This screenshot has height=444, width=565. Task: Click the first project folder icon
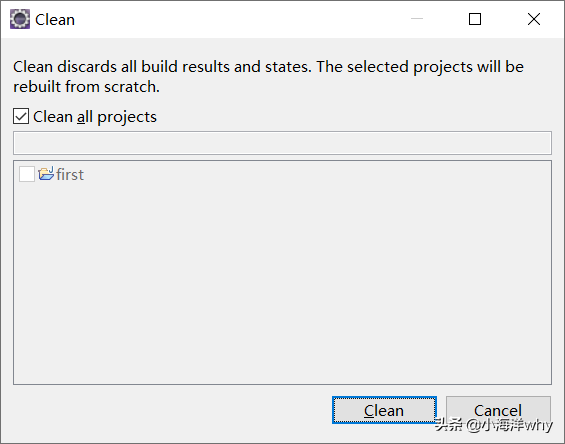(x=46, y=174)
